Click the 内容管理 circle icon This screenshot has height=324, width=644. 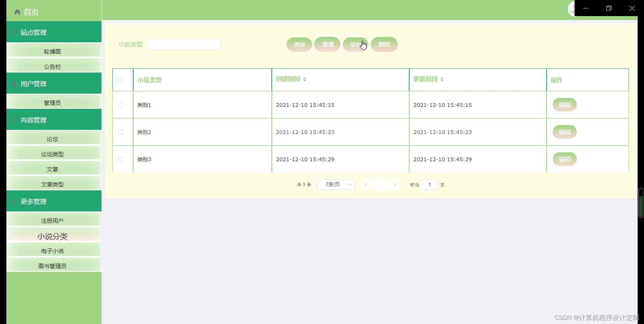click(x=14, y=120)
